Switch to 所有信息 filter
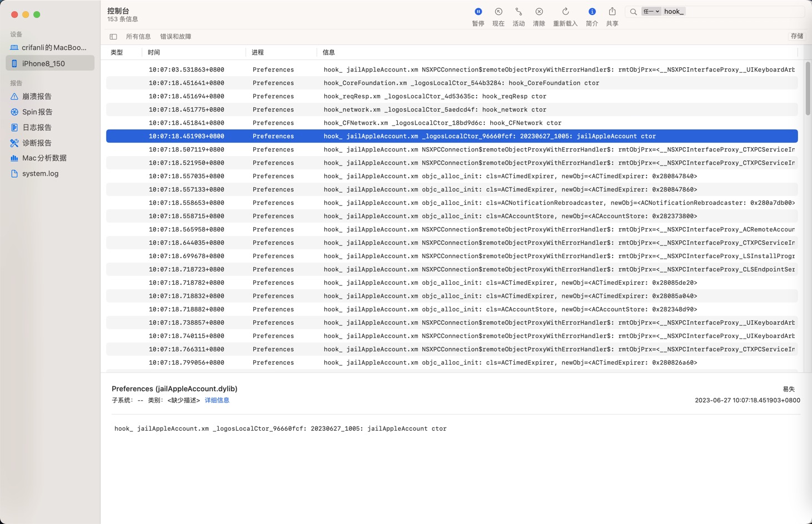812x524 pixels. click(x=138, y=37)
